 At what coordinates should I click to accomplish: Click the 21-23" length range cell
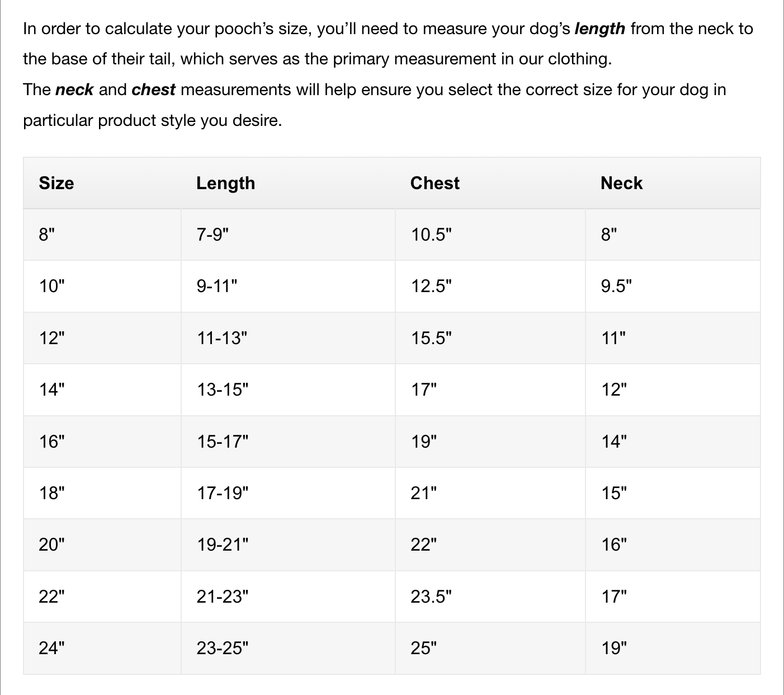222,597
